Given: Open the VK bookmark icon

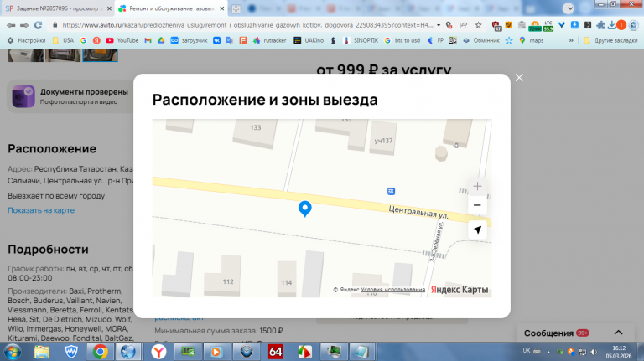Looking at the screenshot, I should pyautogui.click(x=216, y=40).
